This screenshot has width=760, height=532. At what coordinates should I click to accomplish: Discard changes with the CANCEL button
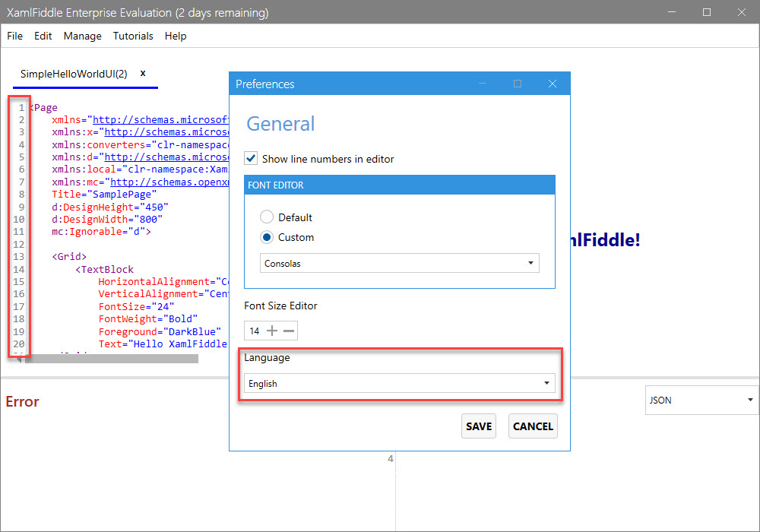click(x=533, y=426)
